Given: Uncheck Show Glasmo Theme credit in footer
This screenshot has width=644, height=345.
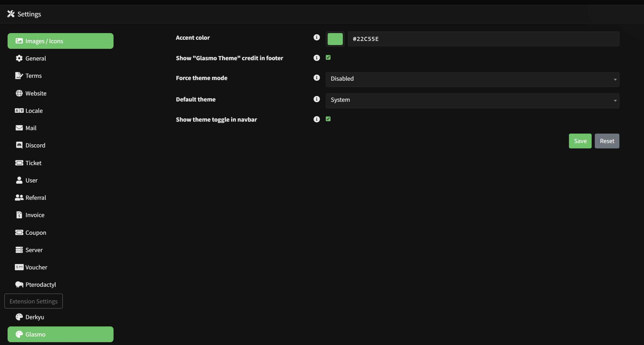Looking at the screenshot, I should pos(328,57).
